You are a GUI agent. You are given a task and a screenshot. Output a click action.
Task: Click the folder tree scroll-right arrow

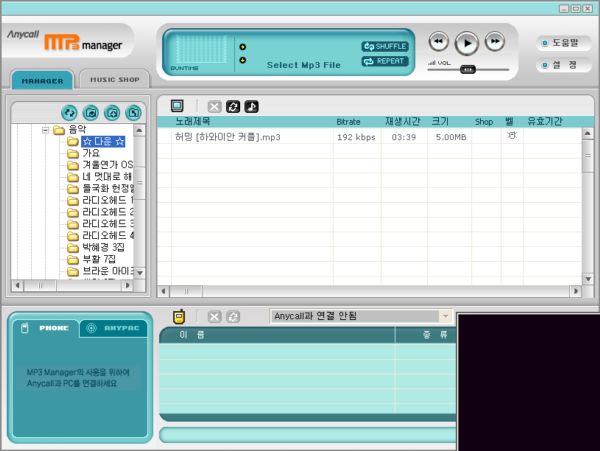point(127,285)
